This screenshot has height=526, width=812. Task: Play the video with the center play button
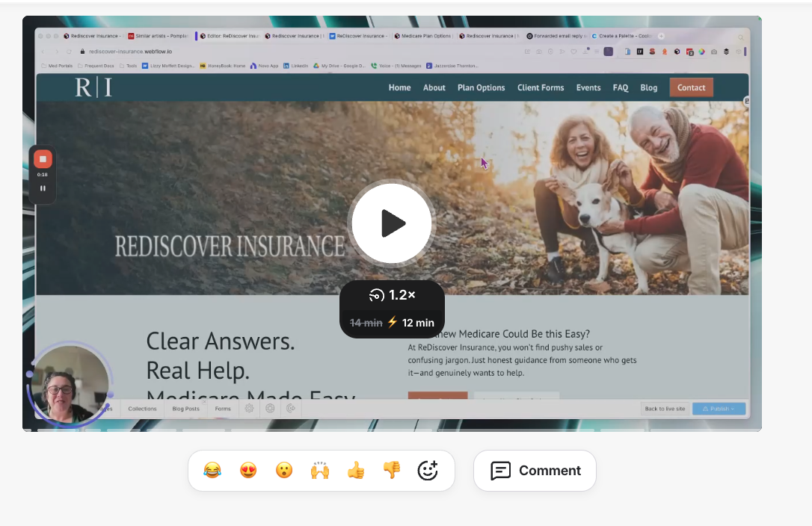pyautogui.click(x=392, y=223)
